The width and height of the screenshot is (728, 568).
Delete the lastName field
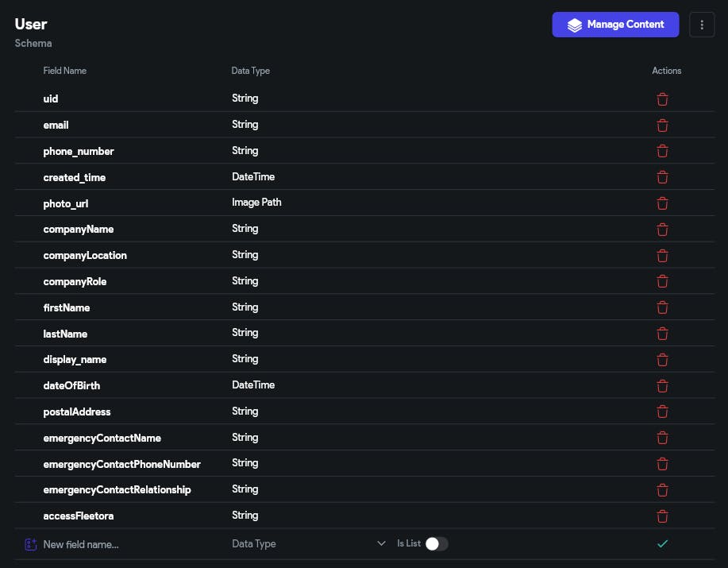click(x=662, y=334)
